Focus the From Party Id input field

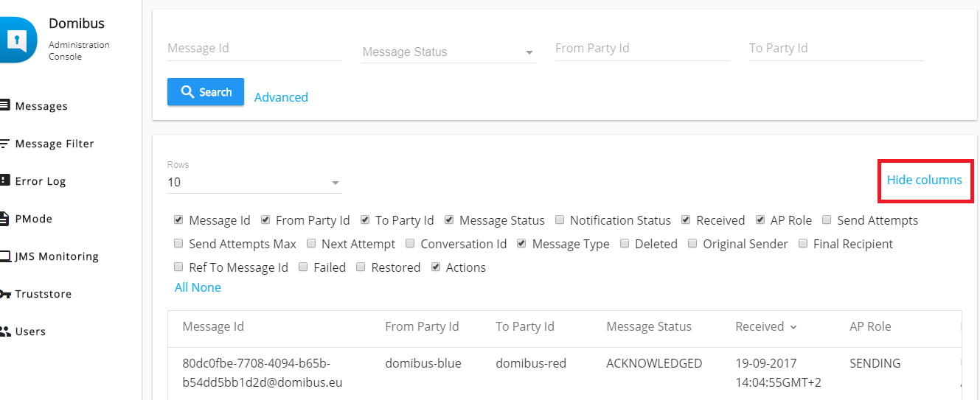coord(642,49)
